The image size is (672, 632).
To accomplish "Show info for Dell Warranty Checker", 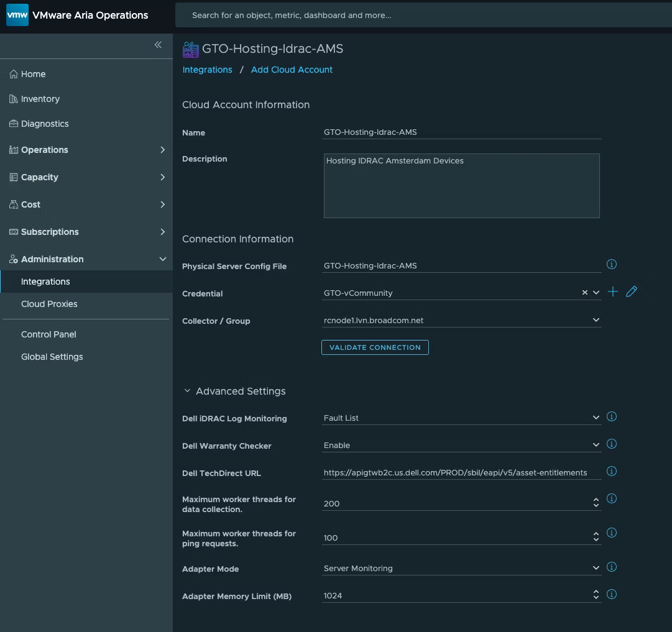I will [611, 444].
